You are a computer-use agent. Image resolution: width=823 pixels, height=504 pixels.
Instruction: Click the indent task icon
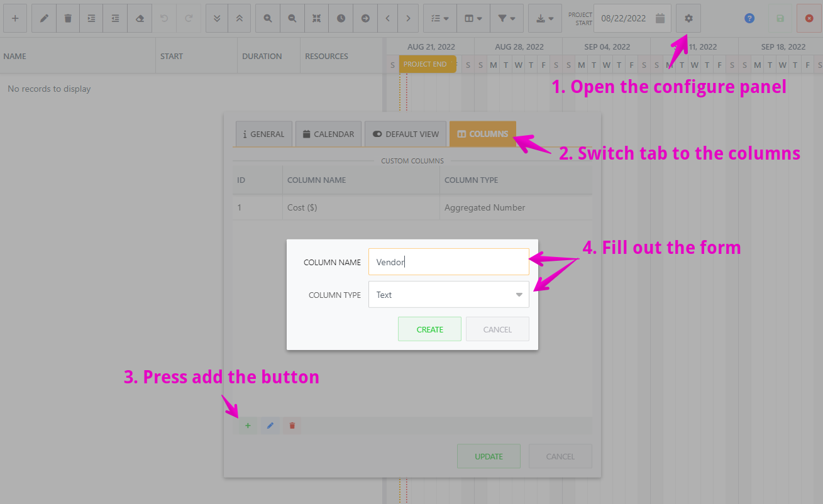(92, 18)
